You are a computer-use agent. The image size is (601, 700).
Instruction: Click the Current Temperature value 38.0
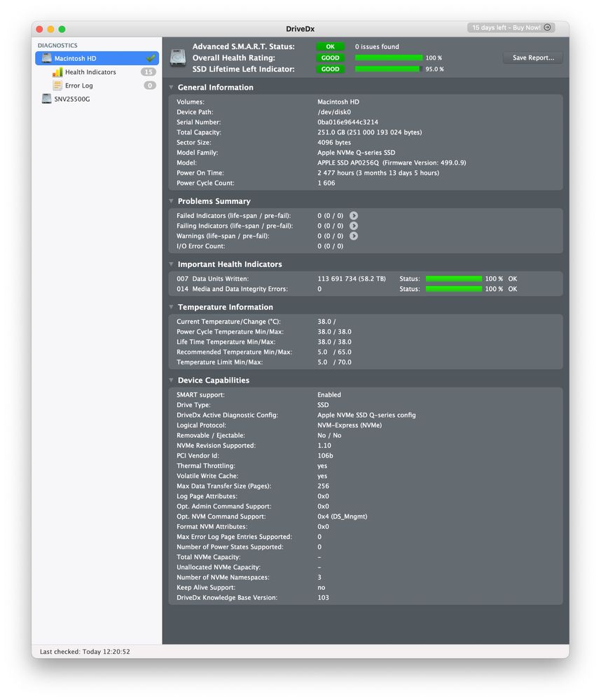[324, 322]
